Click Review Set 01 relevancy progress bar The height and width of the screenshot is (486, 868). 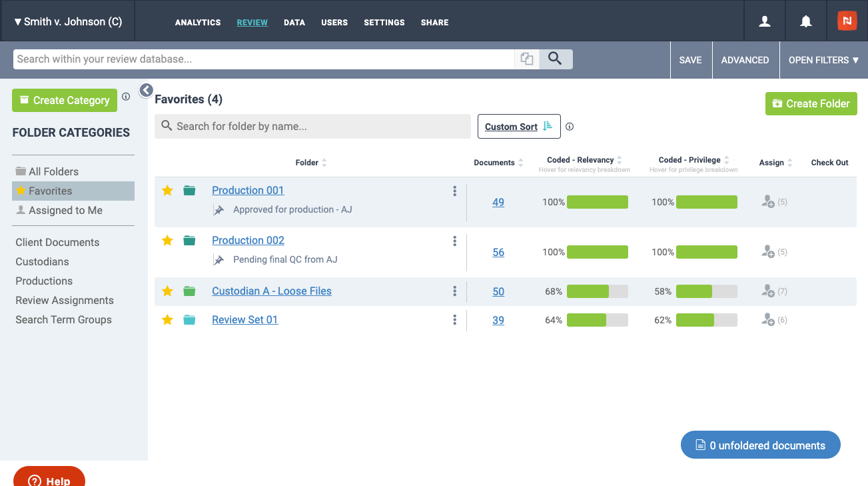pos(598,320)
